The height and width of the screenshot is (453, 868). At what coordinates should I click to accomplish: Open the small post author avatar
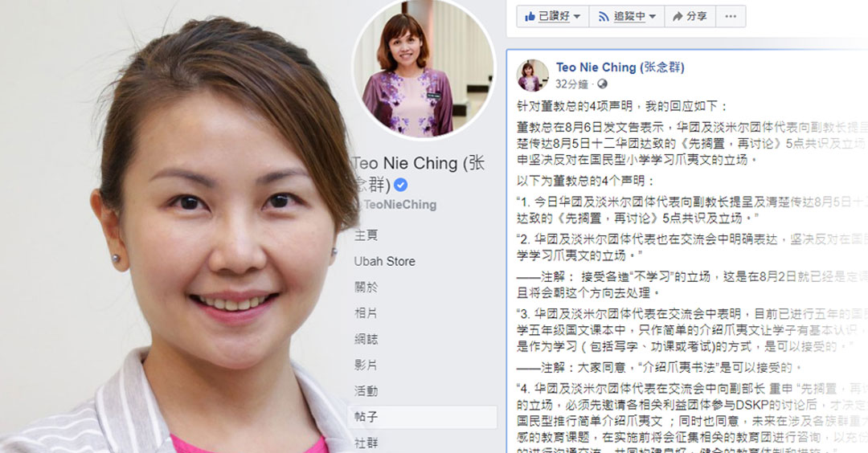pyautogui.click(x=533, y=75)
